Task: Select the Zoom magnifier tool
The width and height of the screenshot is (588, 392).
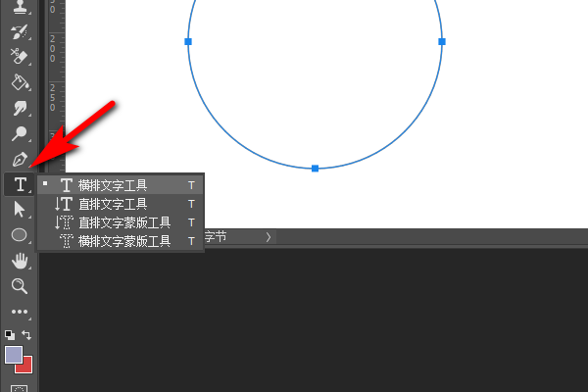Action: pos(20,286)
